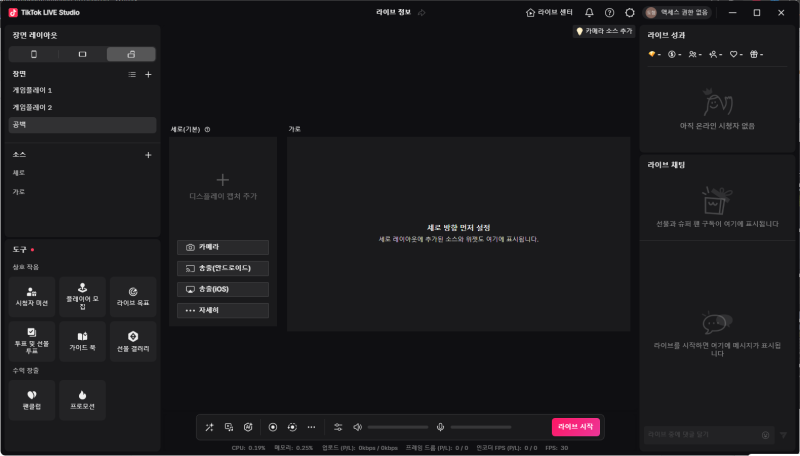Screen dimensions: 800x456
Task: Add a new source with plus icon
Action: click(x=148, y=155)
